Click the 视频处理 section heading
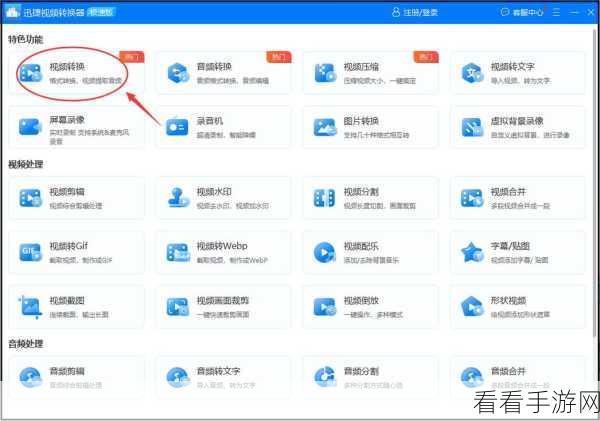The image size is (600, 421). [26, 165]
